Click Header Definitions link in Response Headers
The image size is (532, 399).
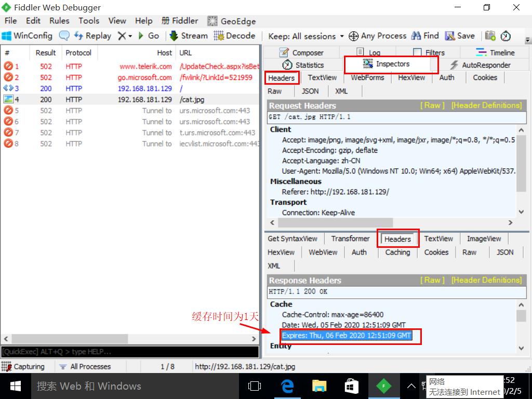click(x=486, y=280)
